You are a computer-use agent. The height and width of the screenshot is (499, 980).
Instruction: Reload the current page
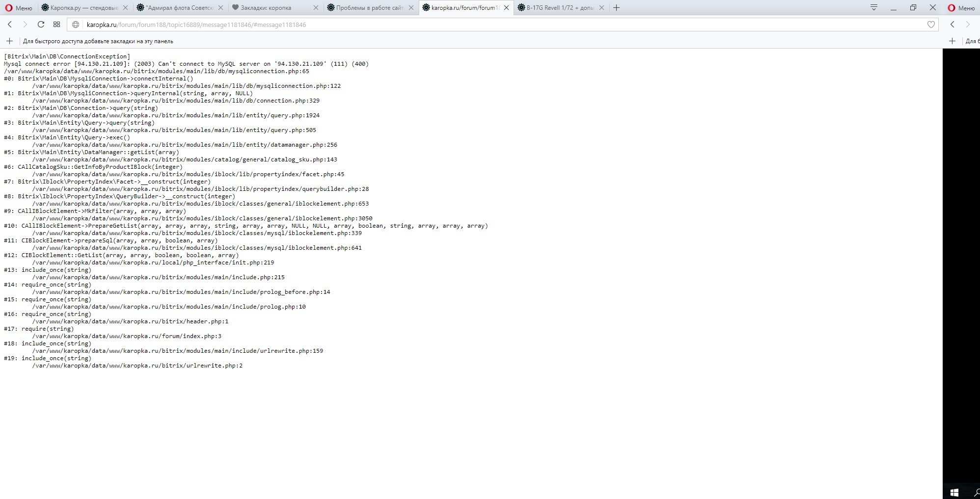[x=41, y=25]
